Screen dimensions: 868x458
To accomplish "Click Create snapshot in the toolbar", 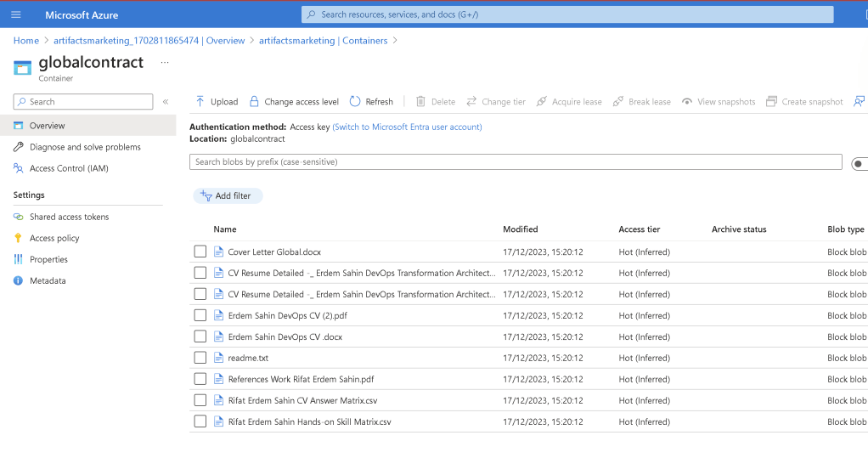I will coord(804,102).
